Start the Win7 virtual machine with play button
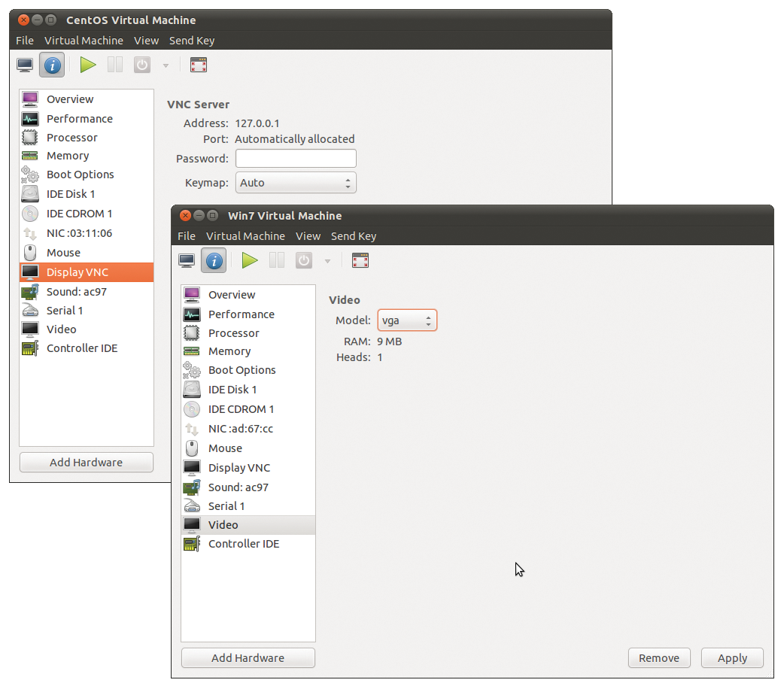The width and height of the screenshot is (784, 686). pos(250,260)
